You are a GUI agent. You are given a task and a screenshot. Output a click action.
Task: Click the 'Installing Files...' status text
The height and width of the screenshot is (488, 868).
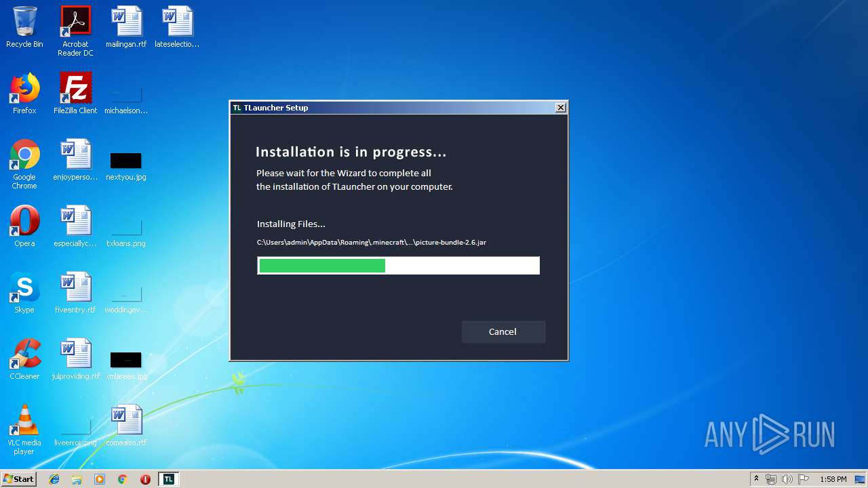291,224
